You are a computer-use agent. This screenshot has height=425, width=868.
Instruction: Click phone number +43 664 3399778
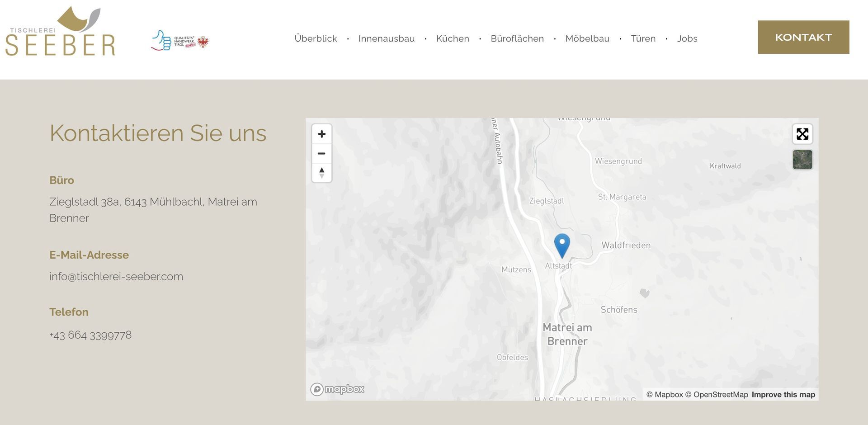pos(90,335)
